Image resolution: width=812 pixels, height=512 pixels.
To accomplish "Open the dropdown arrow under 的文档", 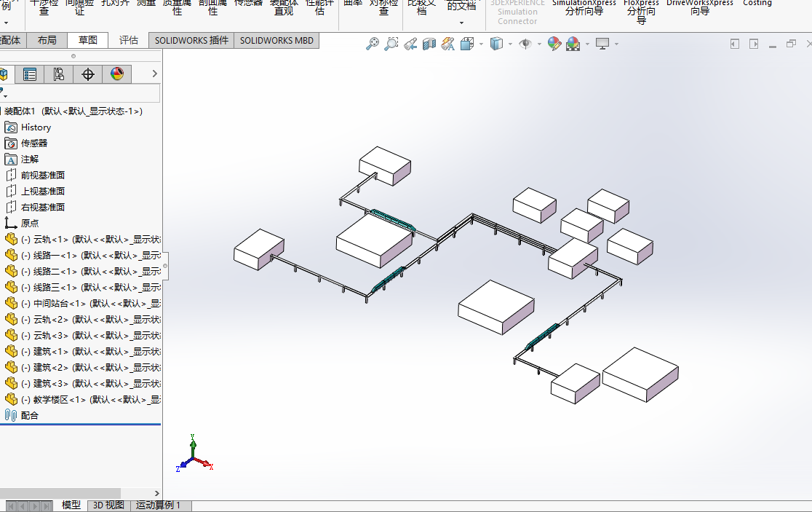I will tap(461, 23).
